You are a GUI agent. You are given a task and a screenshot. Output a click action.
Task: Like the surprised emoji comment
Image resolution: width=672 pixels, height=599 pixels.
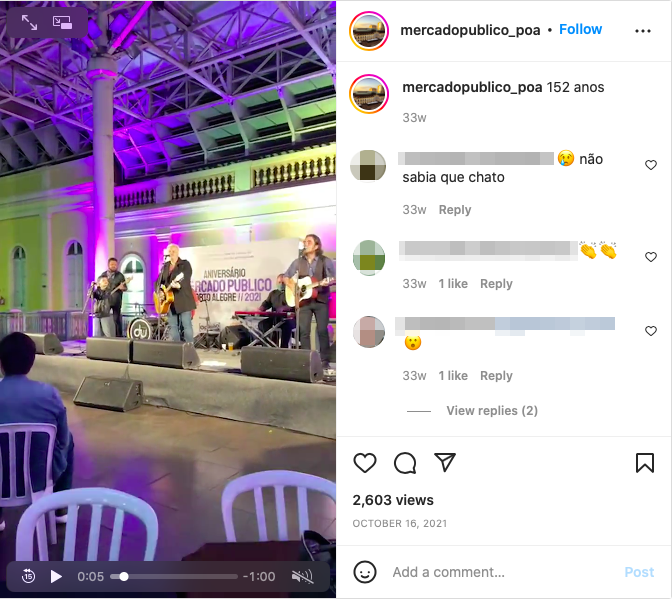[651, 331]
